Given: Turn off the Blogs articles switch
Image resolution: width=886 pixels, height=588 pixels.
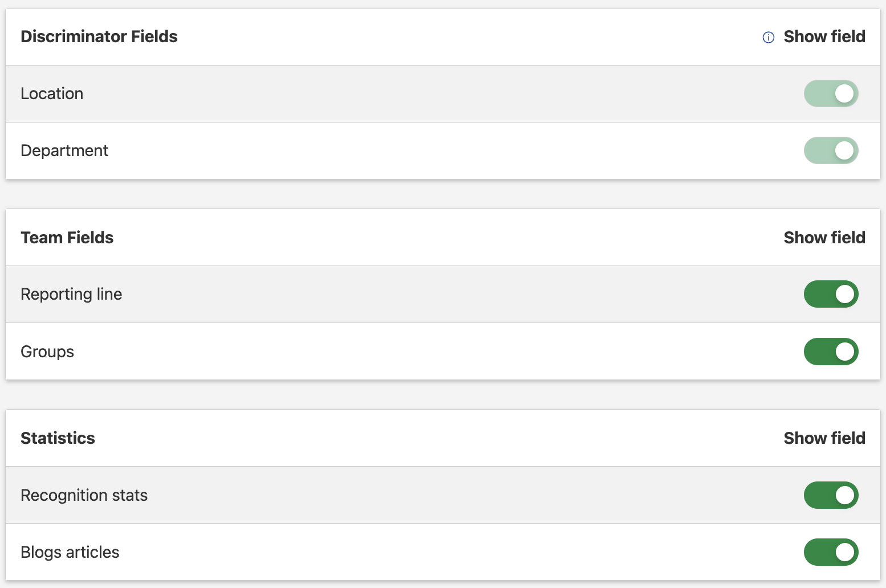Looking at the screenshot, I should click(831, 552).
